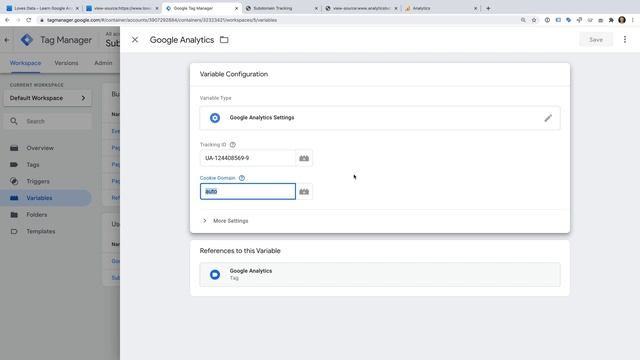Screen dimensions: 640x360
Task: Select Variables in sidebar
Action: click(x=45, y=198)
